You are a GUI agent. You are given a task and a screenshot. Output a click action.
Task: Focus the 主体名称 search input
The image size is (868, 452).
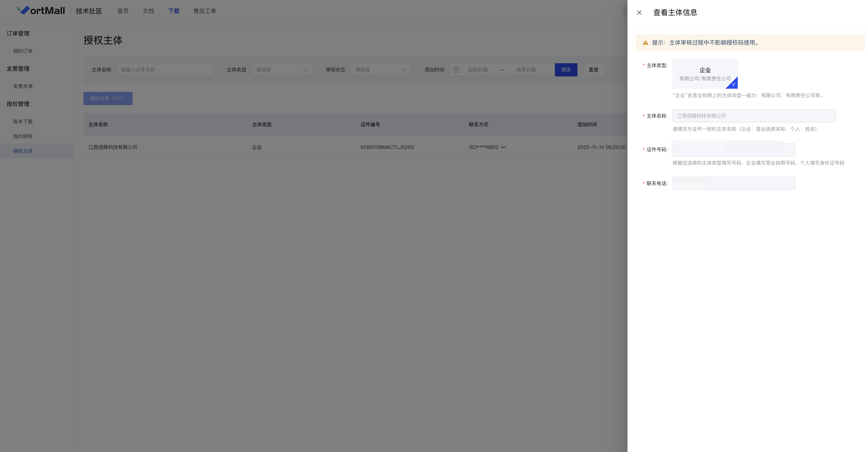coord(165,70)
